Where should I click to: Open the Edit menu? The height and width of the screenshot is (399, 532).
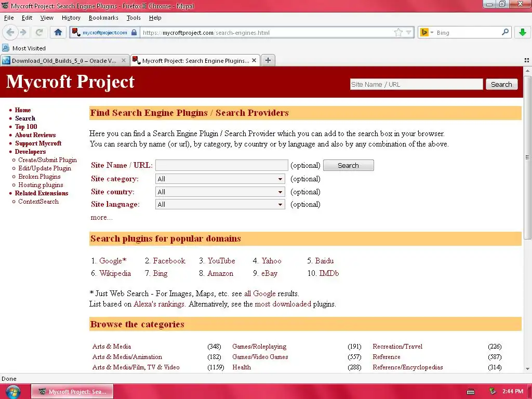point(27,18)
